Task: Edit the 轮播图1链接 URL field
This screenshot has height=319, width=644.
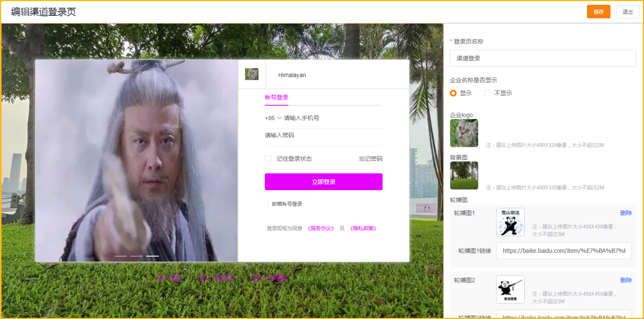Action: [564, 251]
